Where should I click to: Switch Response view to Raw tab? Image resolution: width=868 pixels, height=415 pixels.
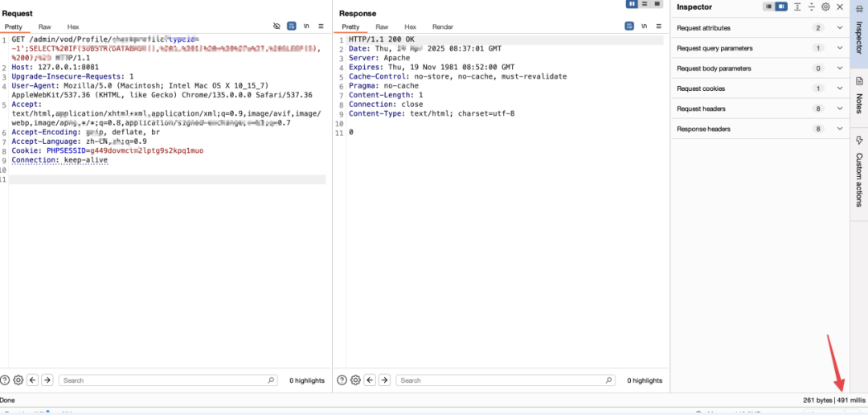coord(382,27)
